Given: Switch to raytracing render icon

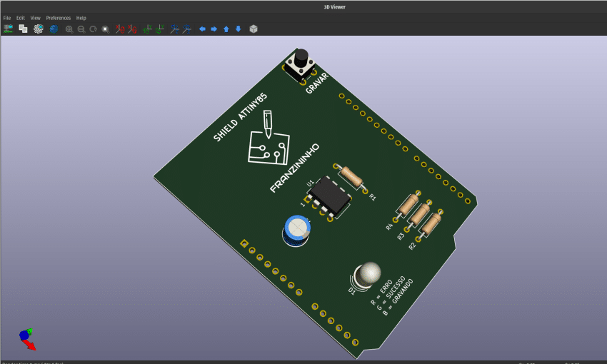Looking at the screenshot, I should click(54, 29).
